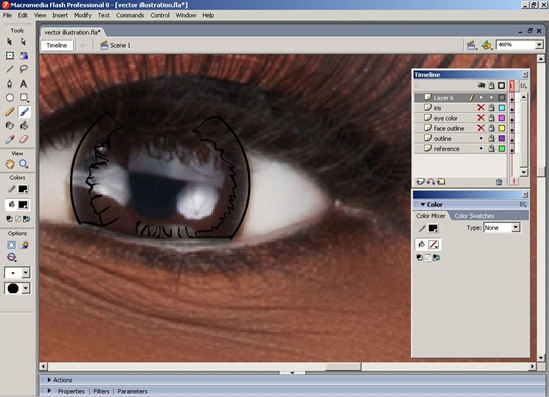Viewport: 549px width, 397px height.
Task: Switch to the Parameters tab
Action: (x=132, y=391)
